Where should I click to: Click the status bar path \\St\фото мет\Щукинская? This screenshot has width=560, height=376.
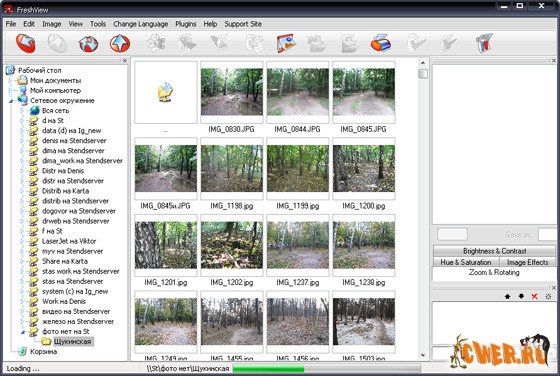188,369
